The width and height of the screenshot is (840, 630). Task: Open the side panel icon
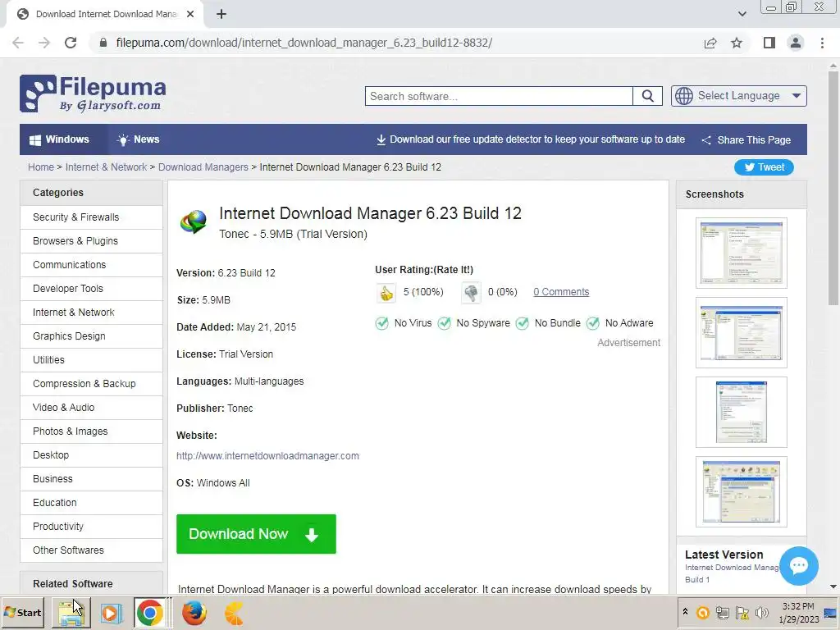tap(769, 43)
